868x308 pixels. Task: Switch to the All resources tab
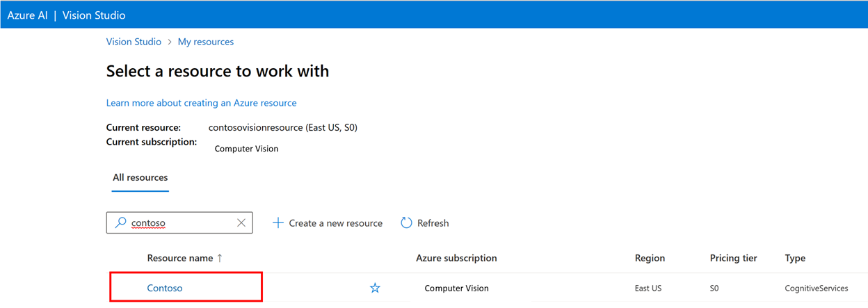coord(140,177)
